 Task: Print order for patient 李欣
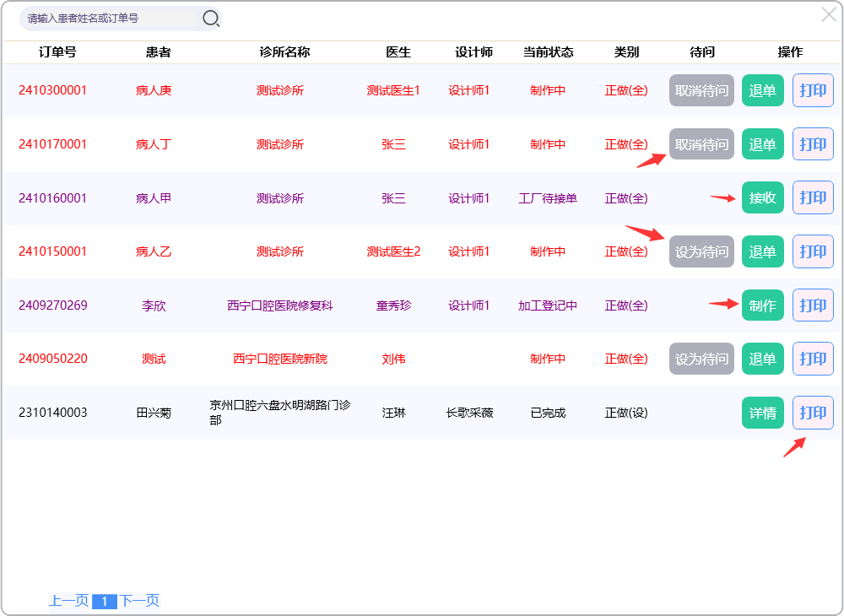coord(813,305)
